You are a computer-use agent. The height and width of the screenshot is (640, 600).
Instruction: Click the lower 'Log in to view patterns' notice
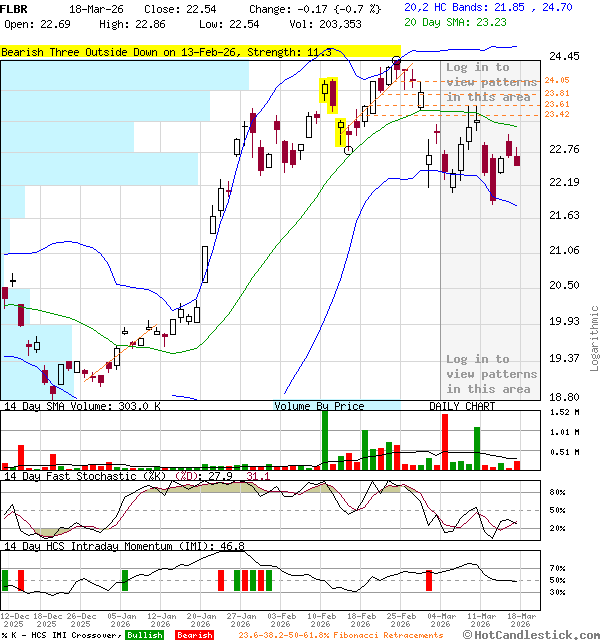pyautogui.click(x=489, y=373)
